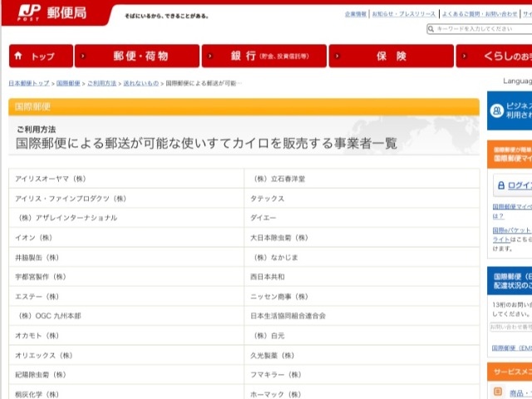Image resolution: width=532 pixels, height=399 pixels.
Task: Select table cell イオン（株）
Action: 126,238
